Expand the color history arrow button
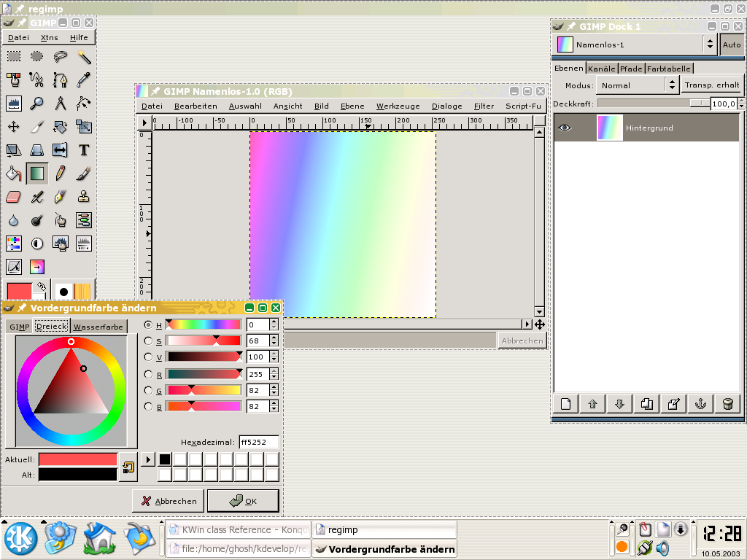Screen dimensions: 747x560 148,459
